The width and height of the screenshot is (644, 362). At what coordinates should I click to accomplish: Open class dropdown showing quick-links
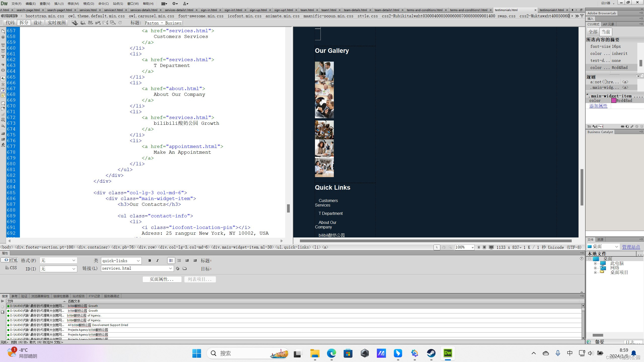tap(121, 261)
